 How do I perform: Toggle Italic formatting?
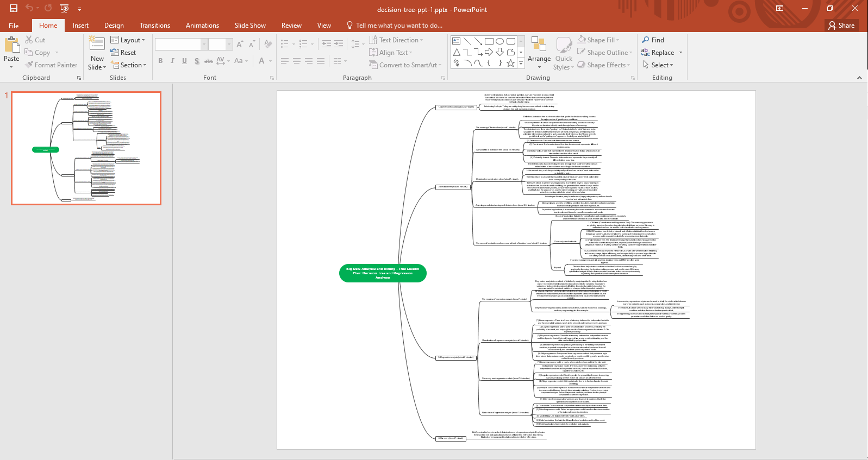(172, 61)
